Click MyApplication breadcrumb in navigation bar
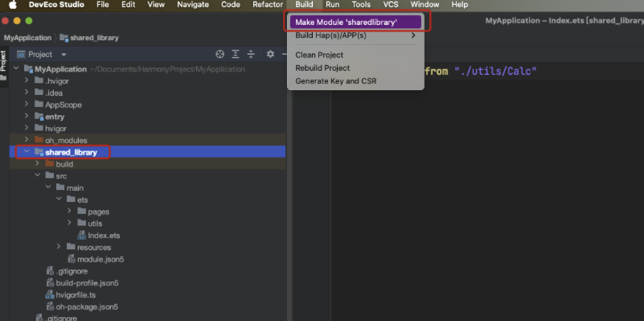 27,38
